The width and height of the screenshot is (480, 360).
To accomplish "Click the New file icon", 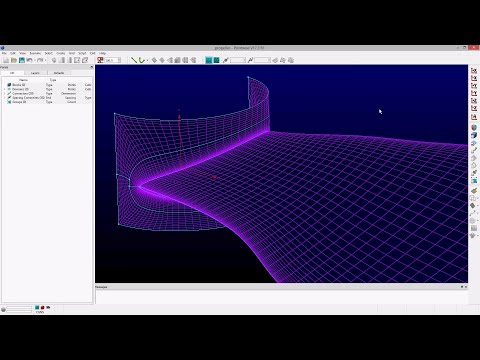I will [x=6, y=60].
